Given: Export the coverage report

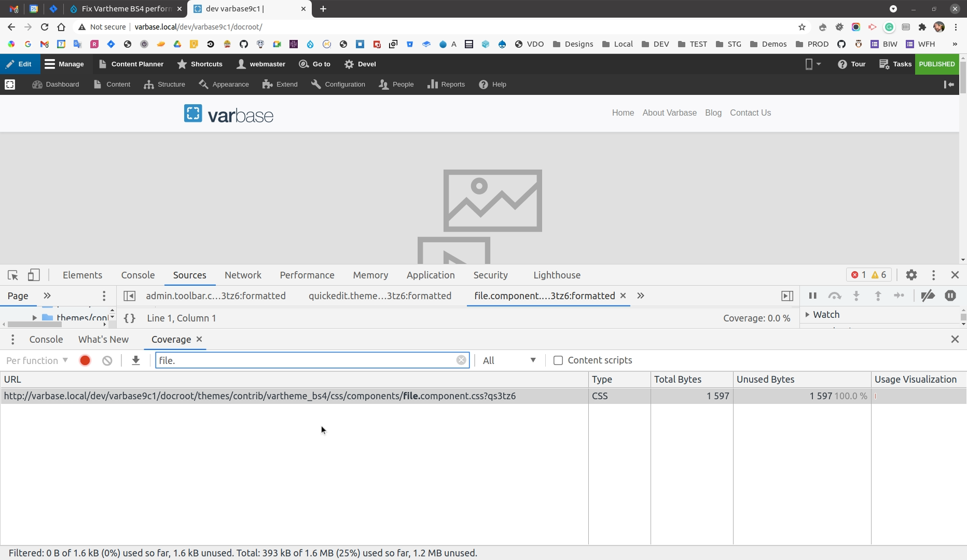Looking at the screenshot, I should click(135, 360).
